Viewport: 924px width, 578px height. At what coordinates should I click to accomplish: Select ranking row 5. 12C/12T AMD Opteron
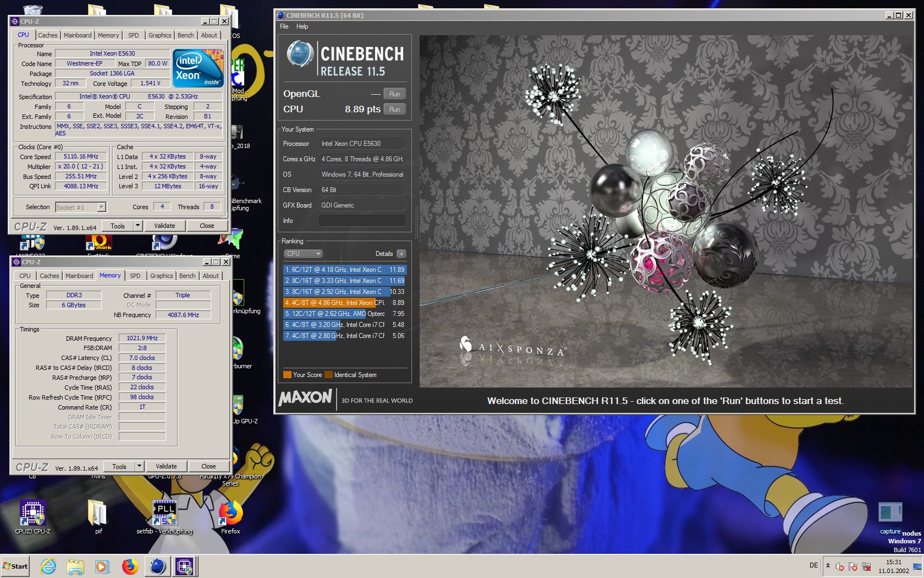click(x=345, y=314)
